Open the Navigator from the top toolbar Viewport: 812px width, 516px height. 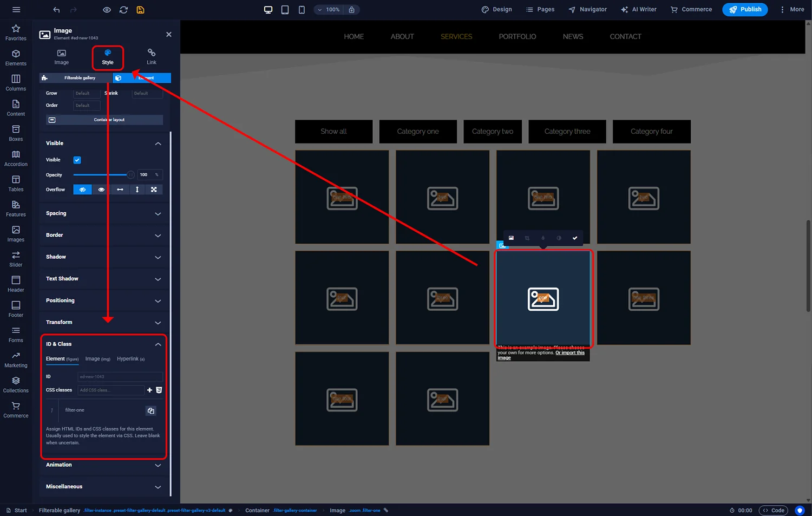point(587,9)
